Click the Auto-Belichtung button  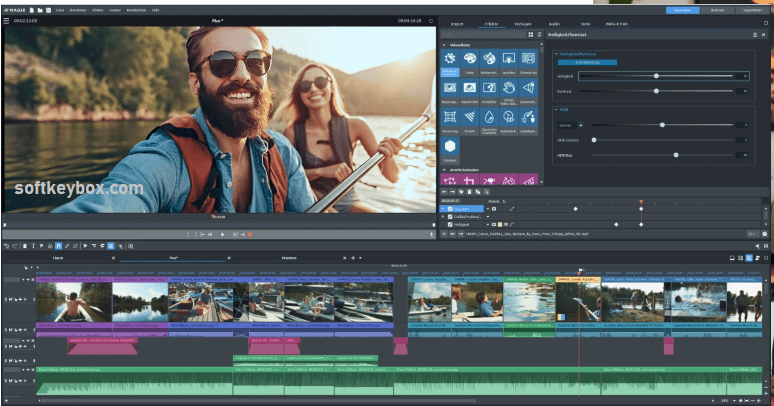(x=587, y=63)
